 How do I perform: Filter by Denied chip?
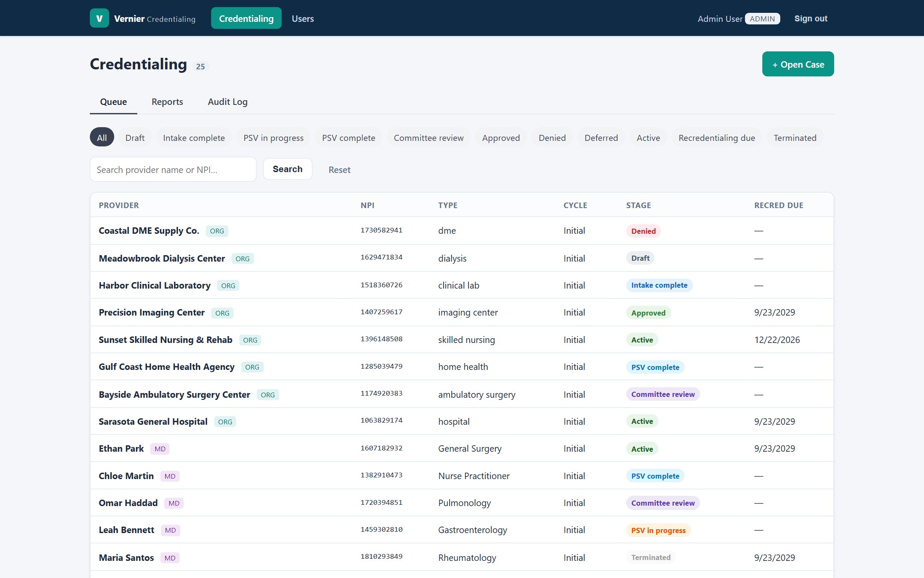click(x=552, y=137)
